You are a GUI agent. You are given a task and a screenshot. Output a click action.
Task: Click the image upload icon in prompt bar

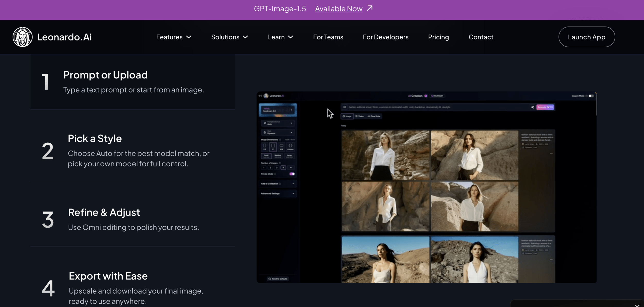[x=345, y=107]
